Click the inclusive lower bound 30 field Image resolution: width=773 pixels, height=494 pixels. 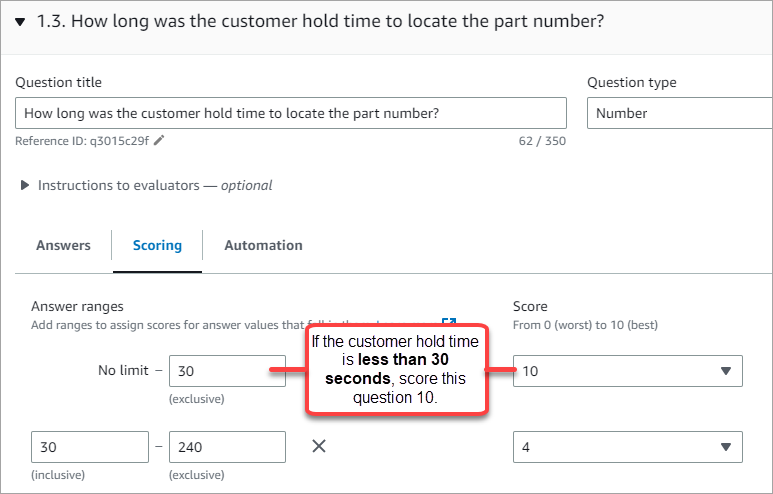tap(90, 447)
